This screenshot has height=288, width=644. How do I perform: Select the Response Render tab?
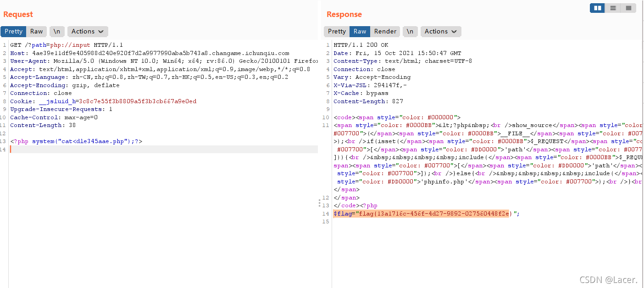pyautogui.click(x=385, y=31)
